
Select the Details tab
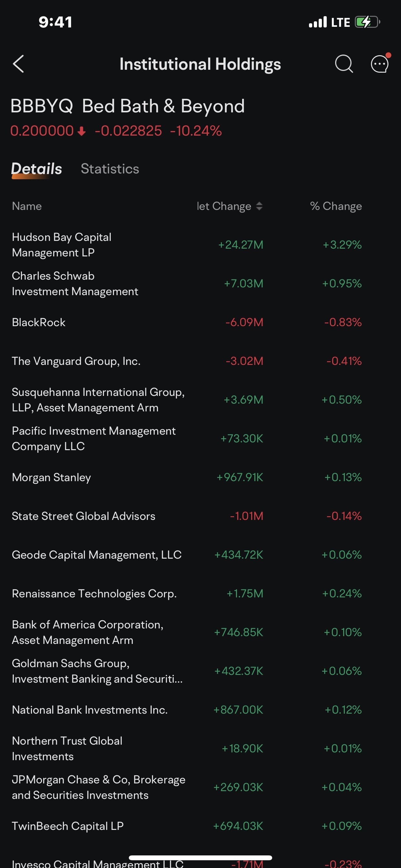coord(36,169)
